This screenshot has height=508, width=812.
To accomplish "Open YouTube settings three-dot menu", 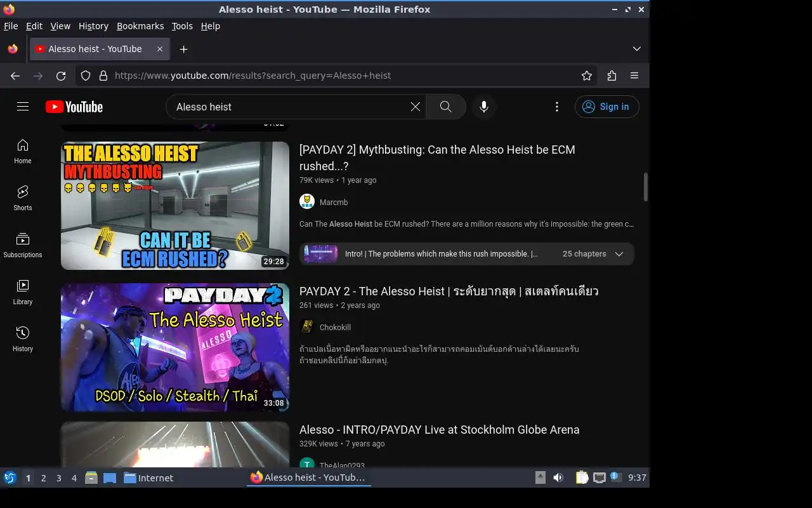I will click(557, 107).
